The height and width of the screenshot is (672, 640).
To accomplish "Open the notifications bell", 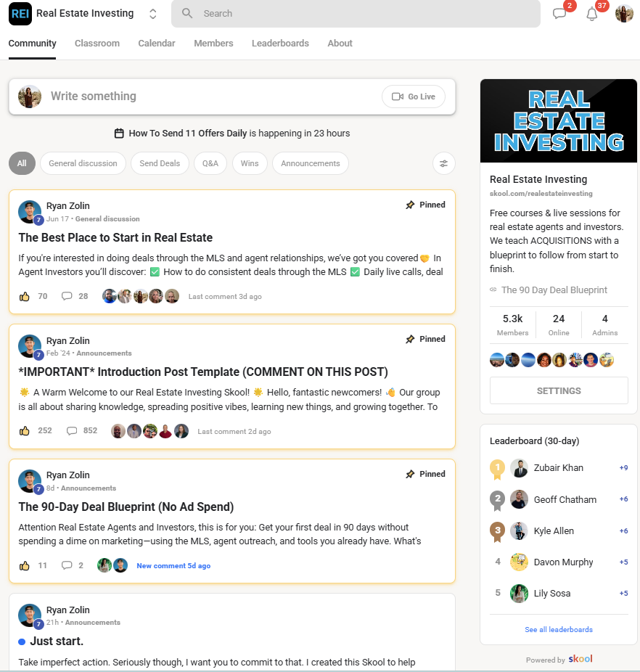I will pos(592,14).
